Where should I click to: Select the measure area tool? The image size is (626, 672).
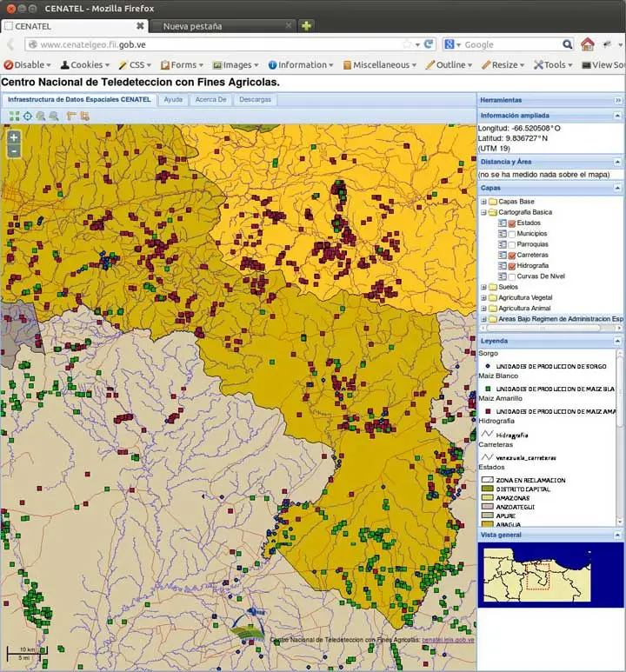tap(85, 116)
